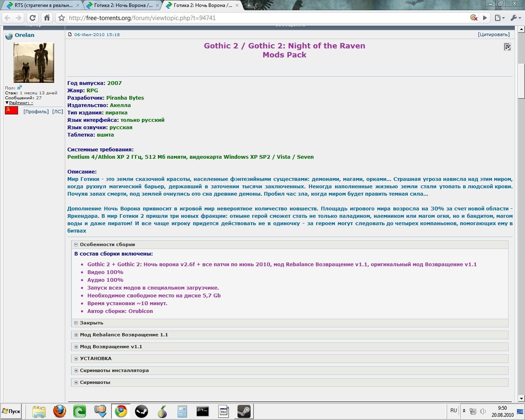The width and height of the screenshot is (525, 420).
Task: Reload the current page
Action: (x=33, y=18)
